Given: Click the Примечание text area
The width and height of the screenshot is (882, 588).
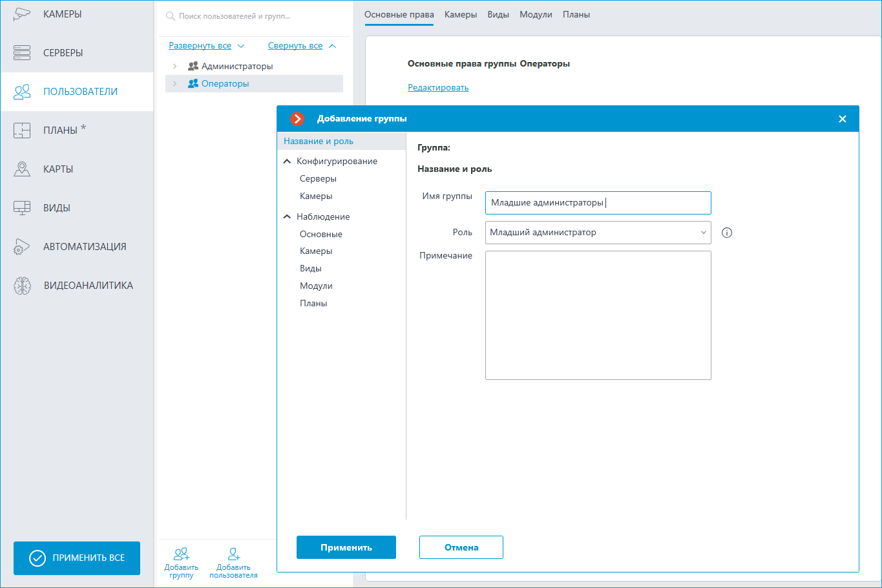Looking at the screenshot, I should [598, 315].
